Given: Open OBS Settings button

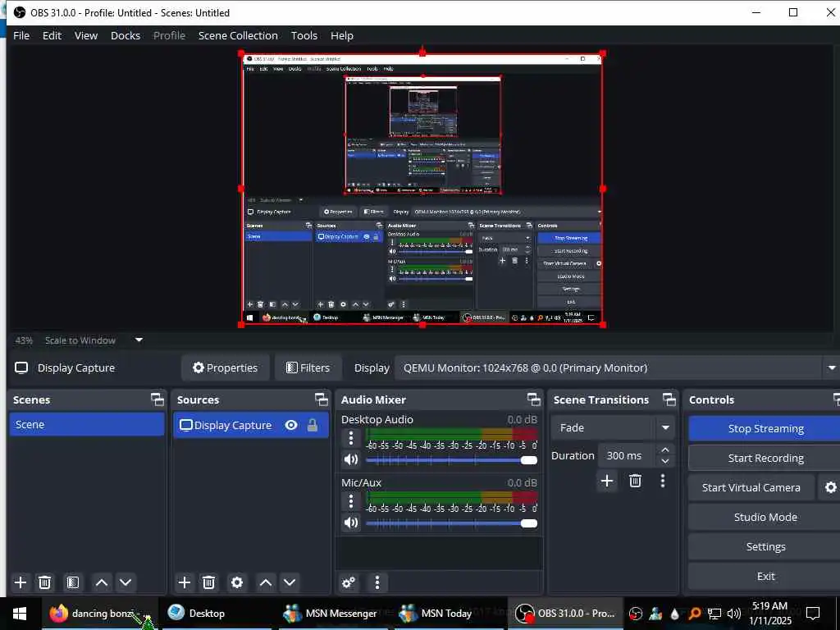Looking at the screenshot, I should 765,546.
